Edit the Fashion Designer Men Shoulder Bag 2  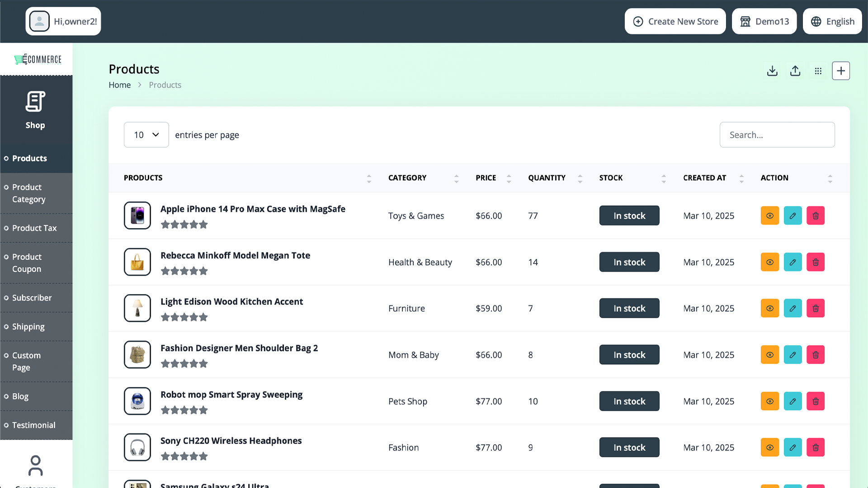(793, 355)
